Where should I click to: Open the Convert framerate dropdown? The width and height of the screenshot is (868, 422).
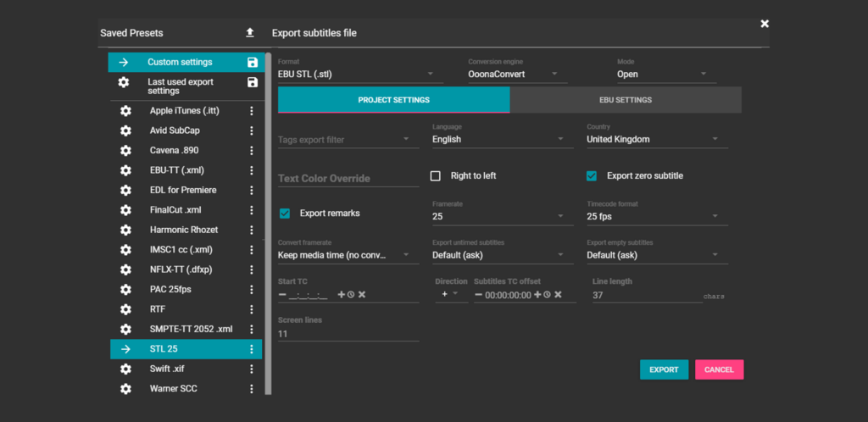348,255
